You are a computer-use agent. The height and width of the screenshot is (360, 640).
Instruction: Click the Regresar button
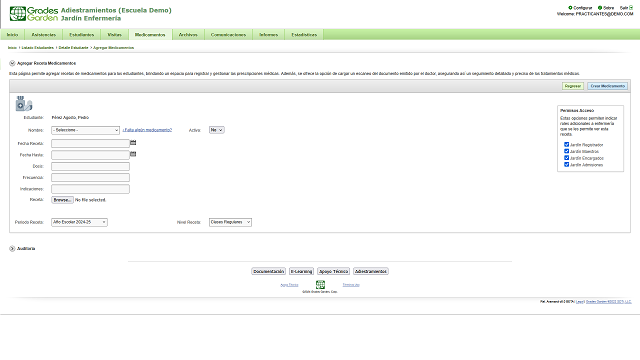tap(573, 86)
